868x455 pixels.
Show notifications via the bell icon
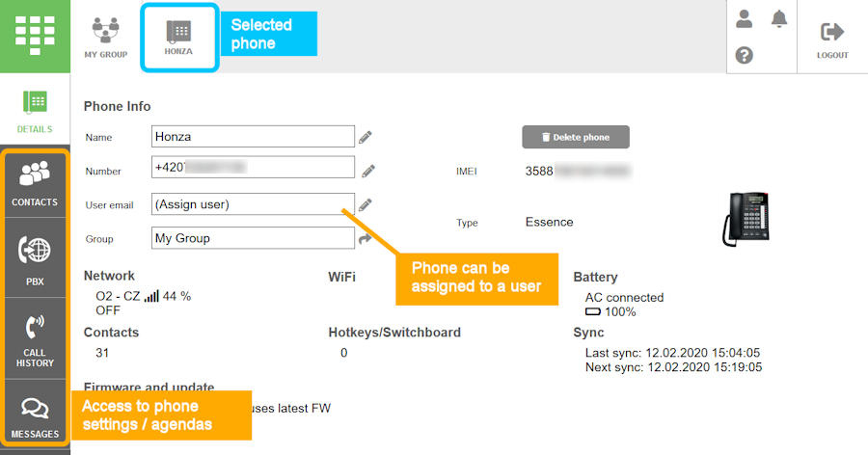[x=779, y=18]
